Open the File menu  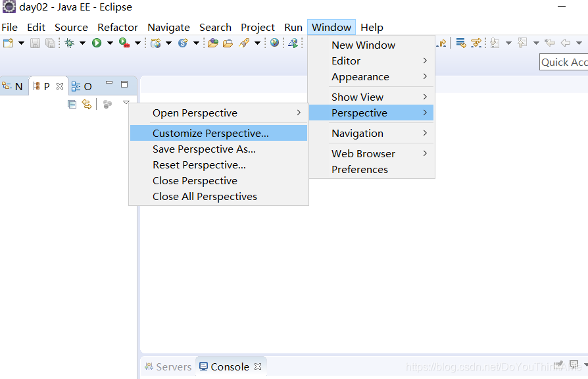(9, 28)
